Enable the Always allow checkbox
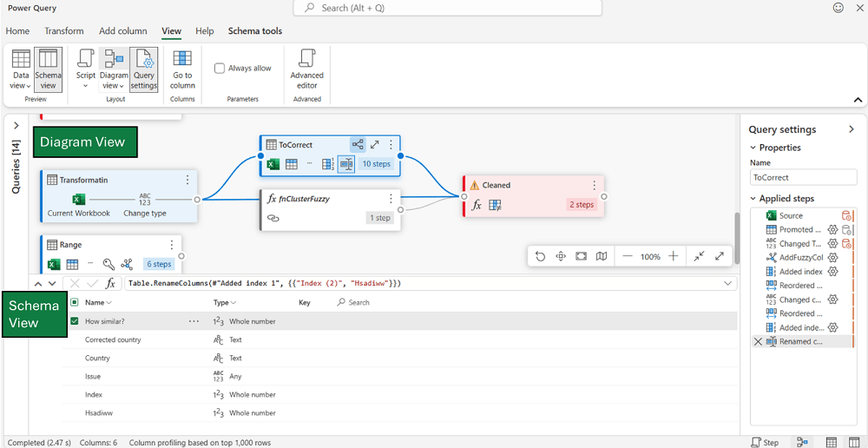 point(220,68)
